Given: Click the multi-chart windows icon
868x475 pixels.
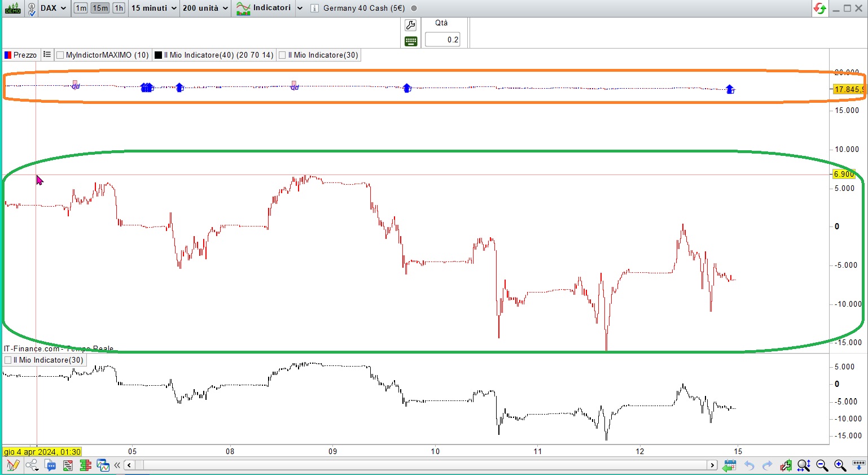Looking at the screenshot, I should click(x=103, y=465).
